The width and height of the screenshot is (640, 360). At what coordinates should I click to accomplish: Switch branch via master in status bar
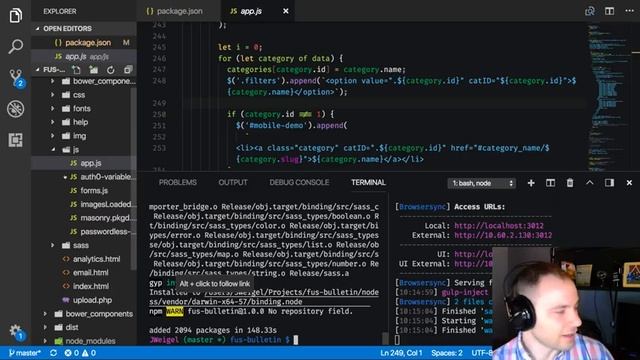(24, 353)
